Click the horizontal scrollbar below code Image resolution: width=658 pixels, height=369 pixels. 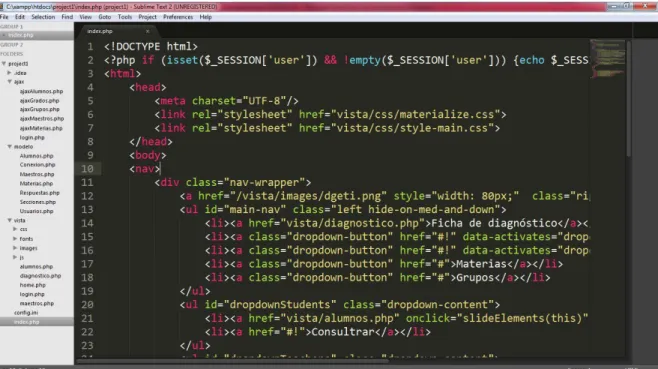click(x=232, y=361)
